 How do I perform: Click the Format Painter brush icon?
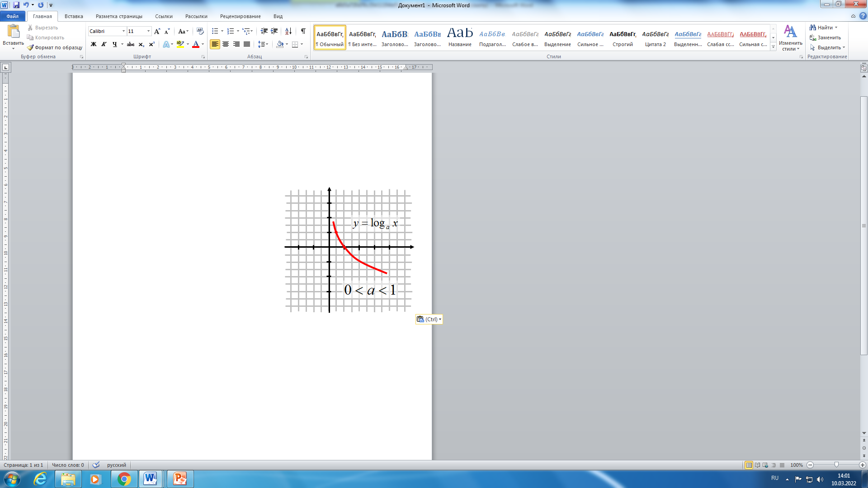click(30, 47)
